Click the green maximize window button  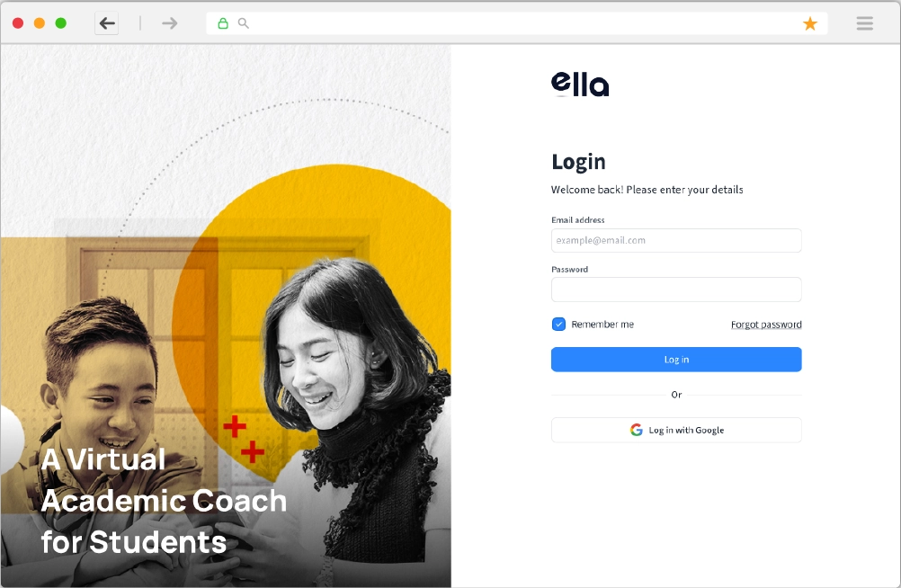coord(60,23)
